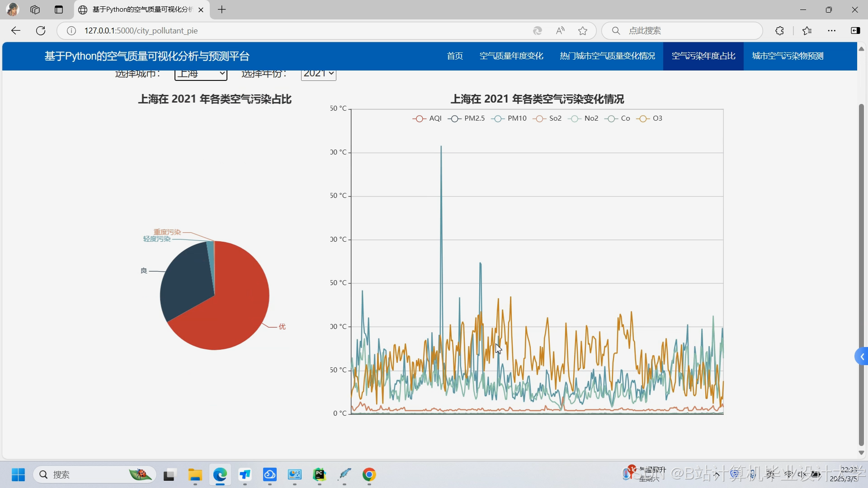Open browser settings three-dots menu
Screen dimensions: 868x488
pyautogui.click(x=831, y=31)
